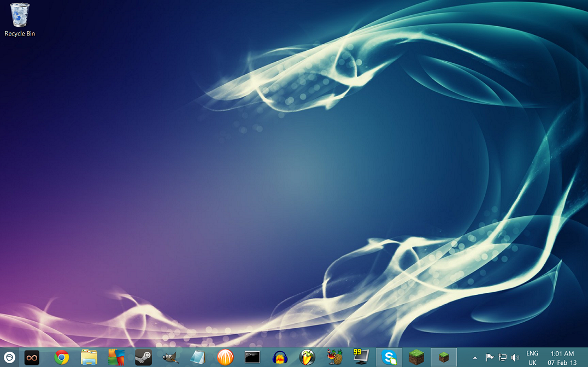The image size is (588, 367).
Task: Launch Minecraft from the taskbar
Action: click(416, 358)
